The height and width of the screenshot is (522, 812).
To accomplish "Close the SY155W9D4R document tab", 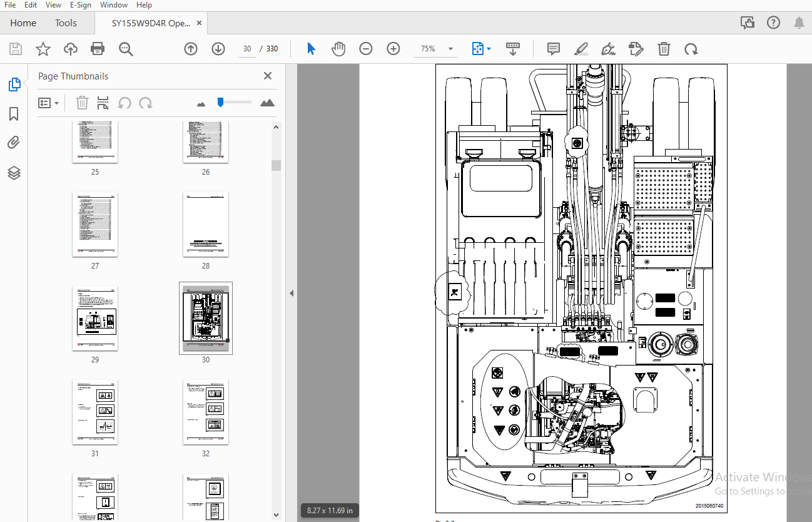I will (x=200, y=23).
